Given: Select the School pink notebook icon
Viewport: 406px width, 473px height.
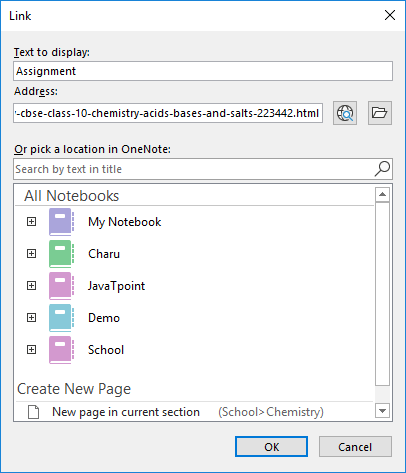Looking at the screenshot, I should tap(62, 350).
